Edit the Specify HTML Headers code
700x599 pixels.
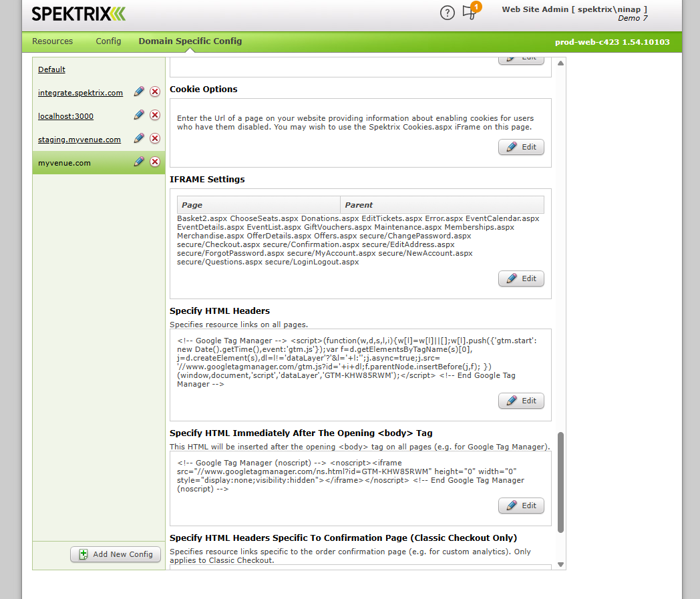[521, 401]
